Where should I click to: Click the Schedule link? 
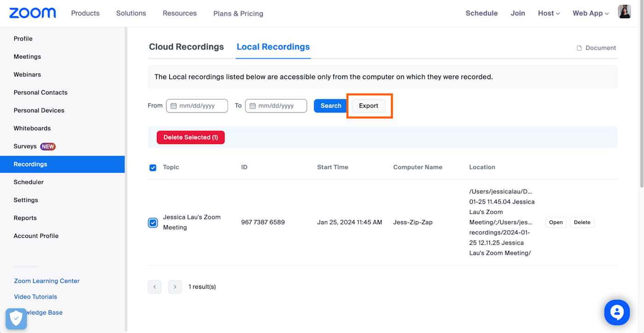(x=482, y=13)
